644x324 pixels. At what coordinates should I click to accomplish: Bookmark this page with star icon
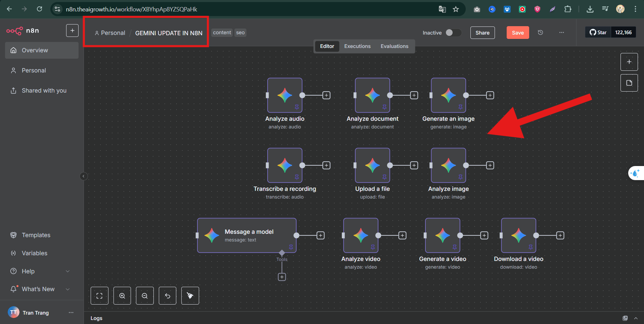456,9
